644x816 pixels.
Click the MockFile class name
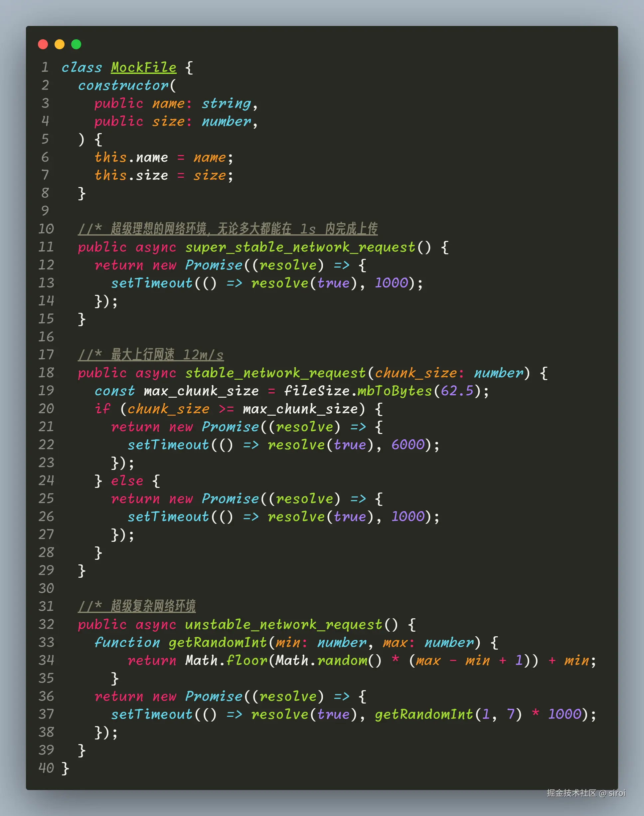tap(143, 68)
